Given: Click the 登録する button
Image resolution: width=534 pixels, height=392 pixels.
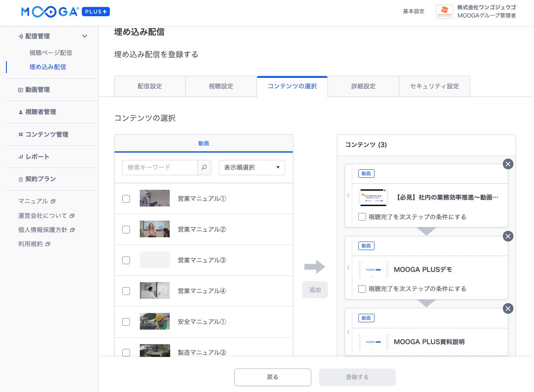Looking at the screenshot, I should point(357,377).
